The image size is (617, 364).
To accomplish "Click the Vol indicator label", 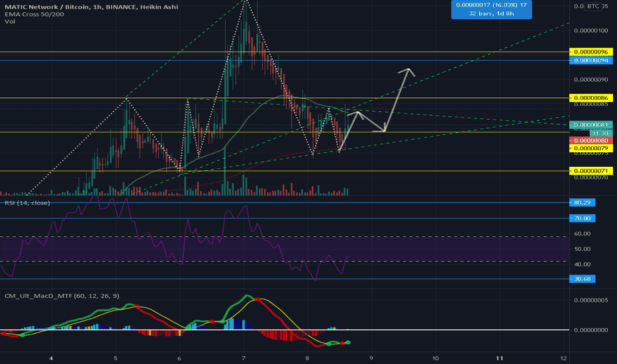I will tap(10, 21).
